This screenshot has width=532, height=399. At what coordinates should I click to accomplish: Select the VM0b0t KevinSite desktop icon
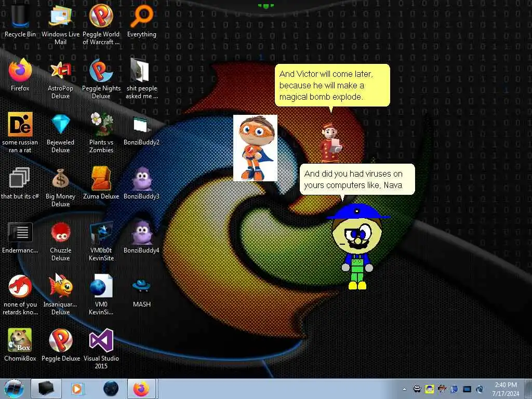pos(101,241)
